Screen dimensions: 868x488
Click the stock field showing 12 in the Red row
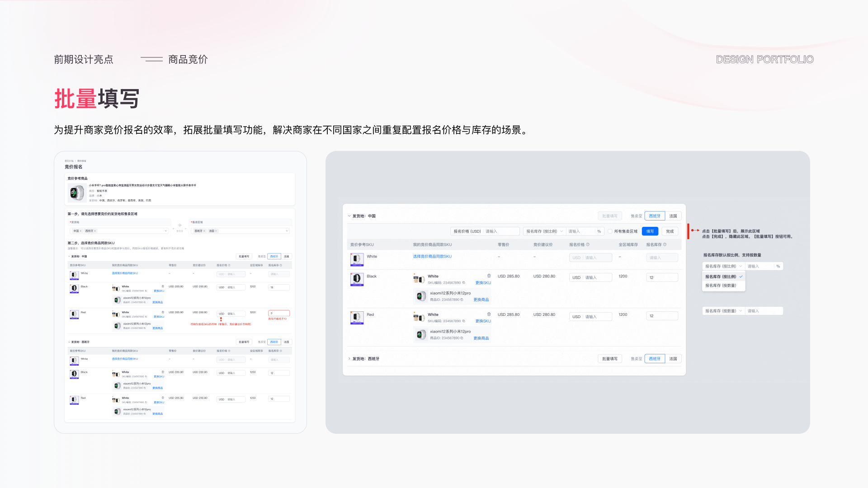coord(662,316)
